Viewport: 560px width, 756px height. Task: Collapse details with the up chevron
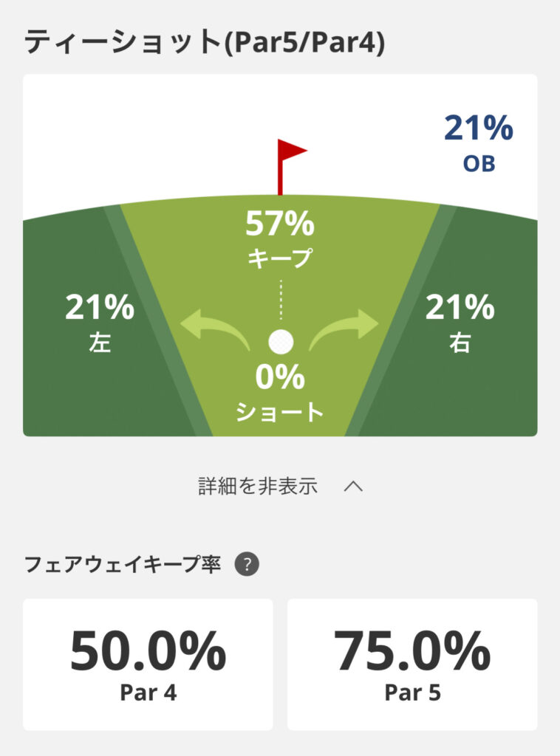coord(354,487)
